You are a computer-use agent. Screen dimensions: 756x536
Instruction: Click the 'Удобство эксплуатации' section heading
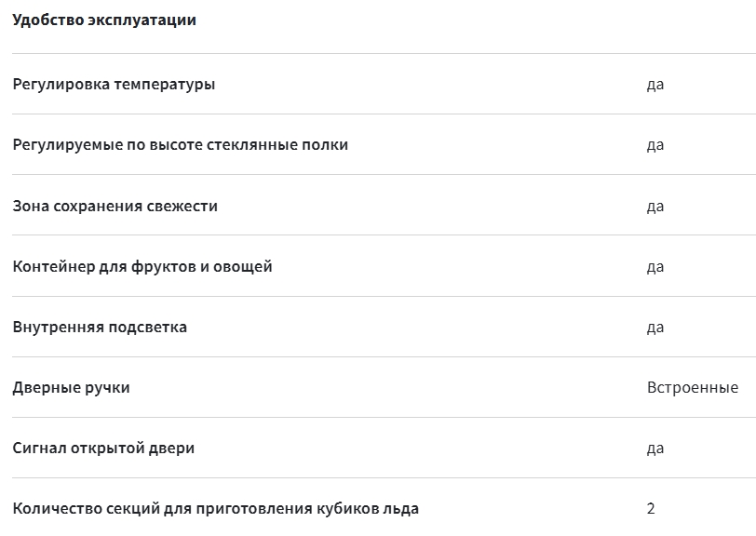pyautogui.click(x=104, y=20)
